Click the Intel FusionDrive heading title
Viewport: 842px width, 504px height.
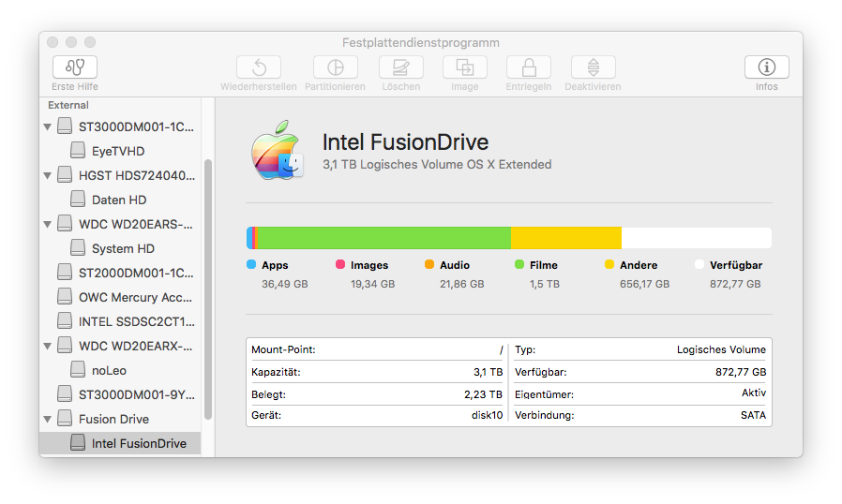(x=405, y=142)
